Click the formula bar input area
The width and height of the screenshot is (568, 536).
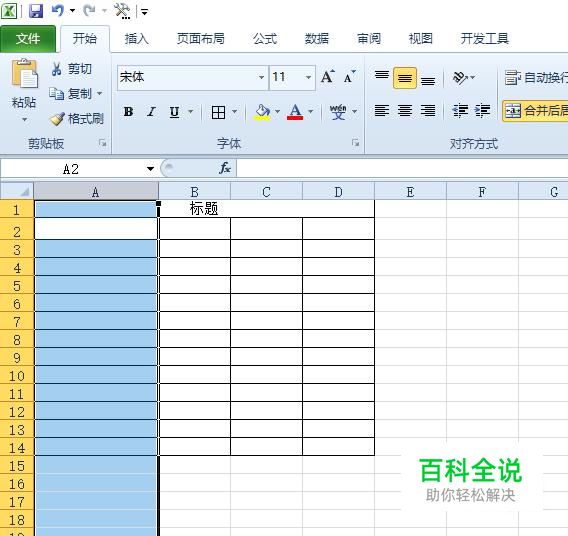pos(402,169)
